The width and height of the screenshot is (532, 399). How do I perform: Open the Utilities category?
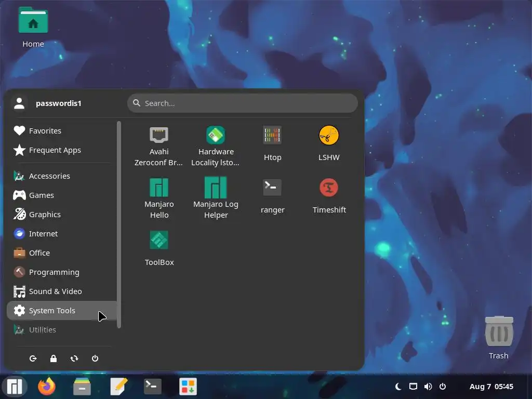point(62,330)
